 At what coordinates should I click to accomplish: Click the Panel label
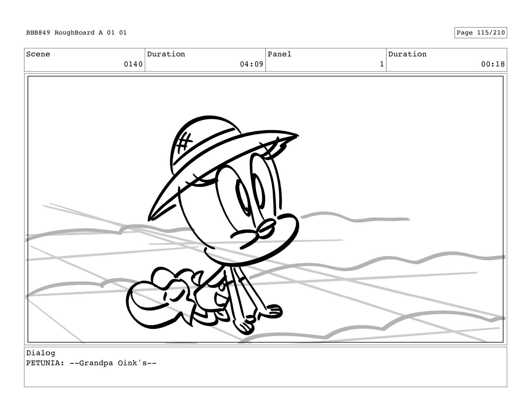tap(280, 54)
